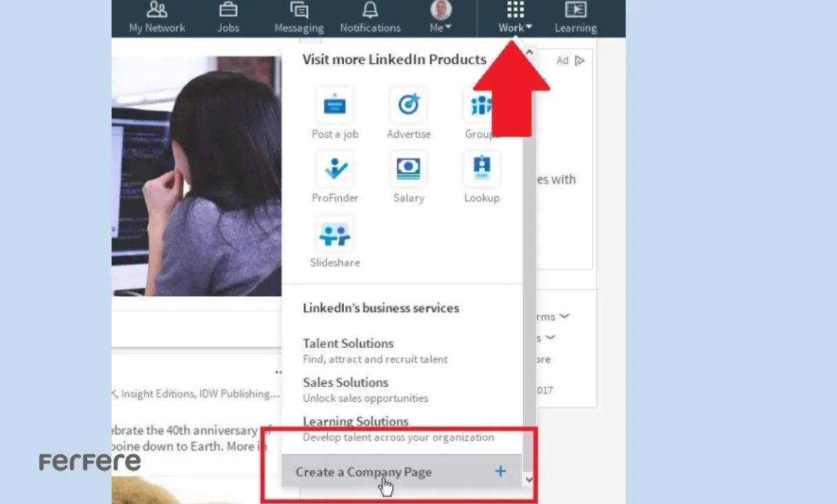The image size is (837, 504).
Task: Go to Jobs in top navigation
Action: (228, 18)
